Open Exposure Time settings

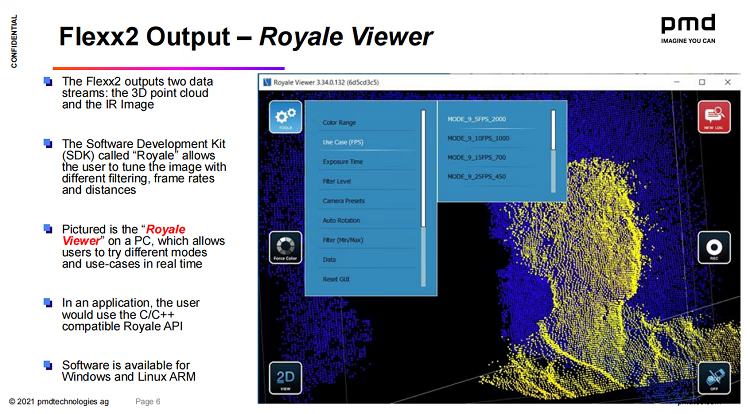343,161
